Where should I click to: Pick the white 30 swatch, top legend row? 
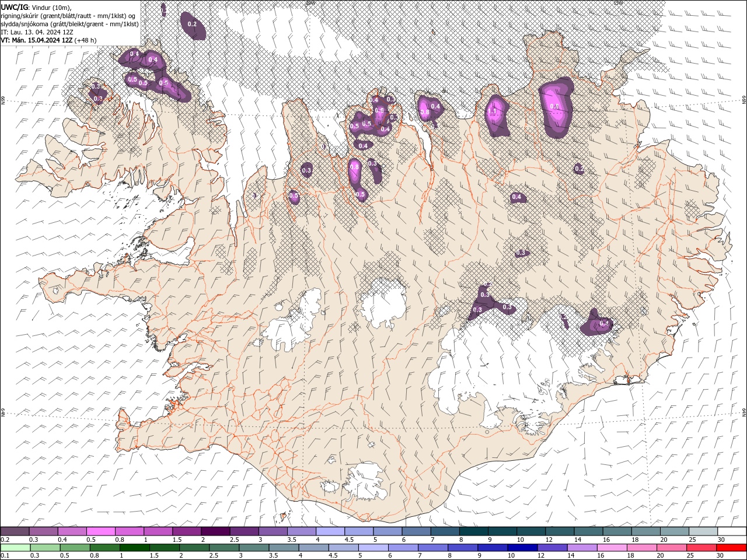pos(732,531)
